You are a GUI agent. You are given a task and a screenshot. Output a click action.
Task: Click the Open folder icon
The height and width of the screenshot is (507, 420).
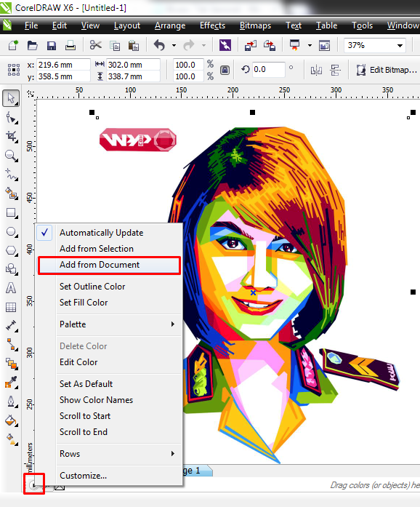tap(32, 45)
